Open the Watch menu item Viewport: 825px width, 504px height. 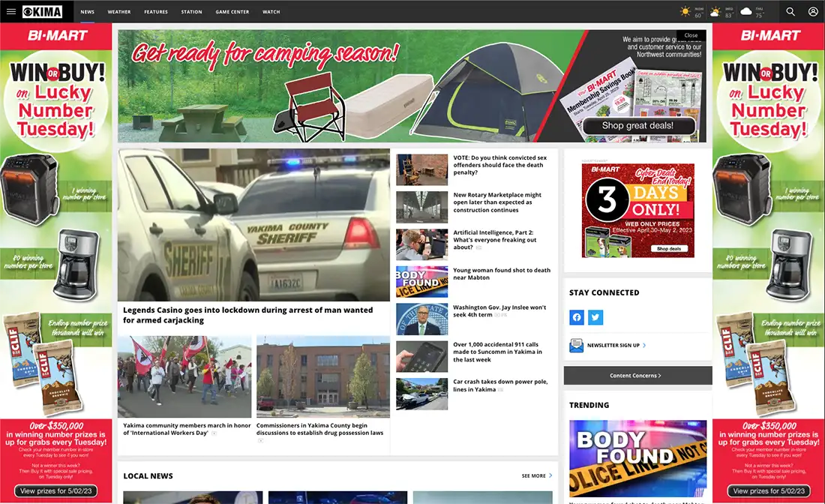click(271, 11)
